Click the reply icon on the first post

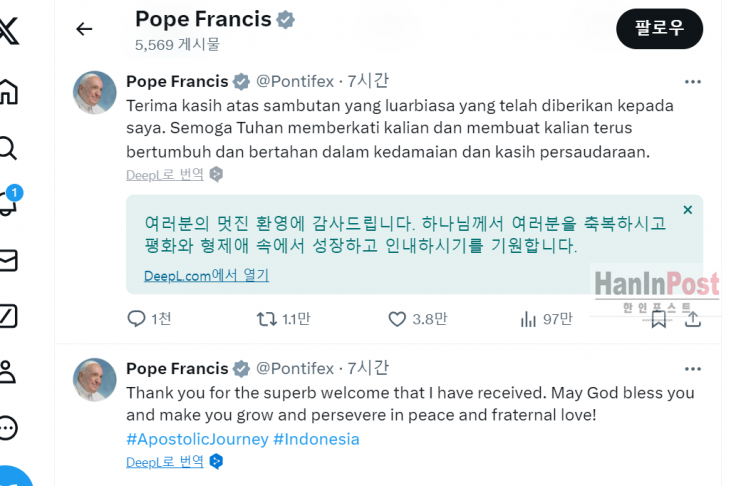coord(137,319)
